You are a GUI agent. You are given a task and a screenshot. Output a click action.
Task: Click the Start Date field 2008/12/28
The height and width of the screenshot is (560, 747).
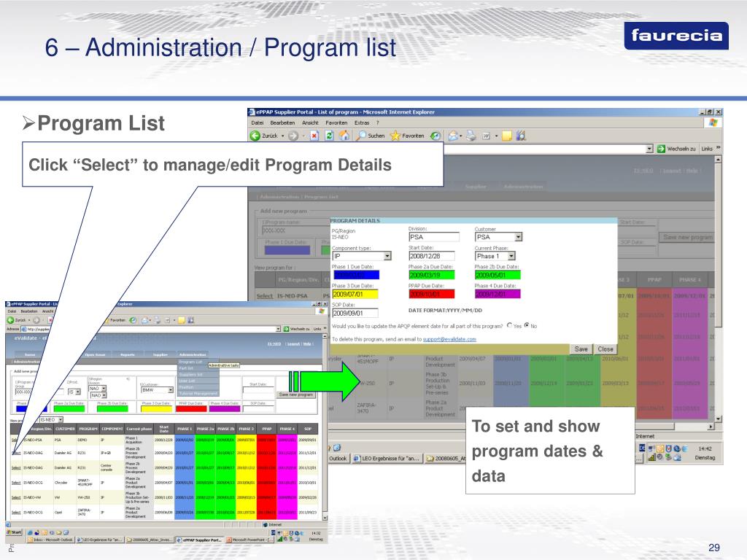[431, 256]
